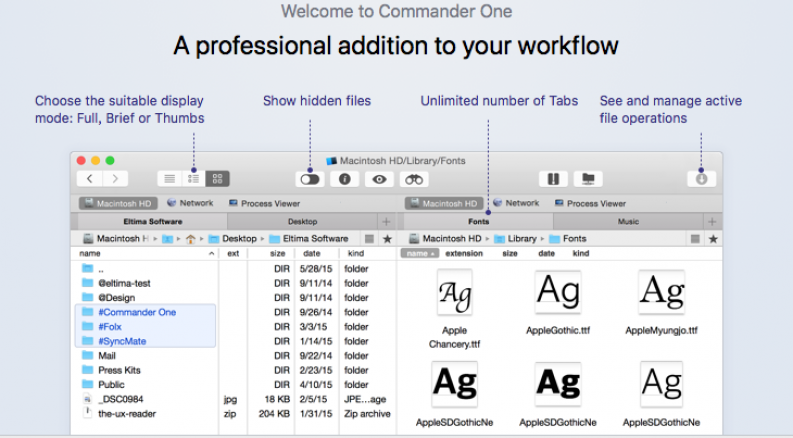Click the left panel square history icon
The height and width of the screenshot is (438, 793).
coord(369,239)
